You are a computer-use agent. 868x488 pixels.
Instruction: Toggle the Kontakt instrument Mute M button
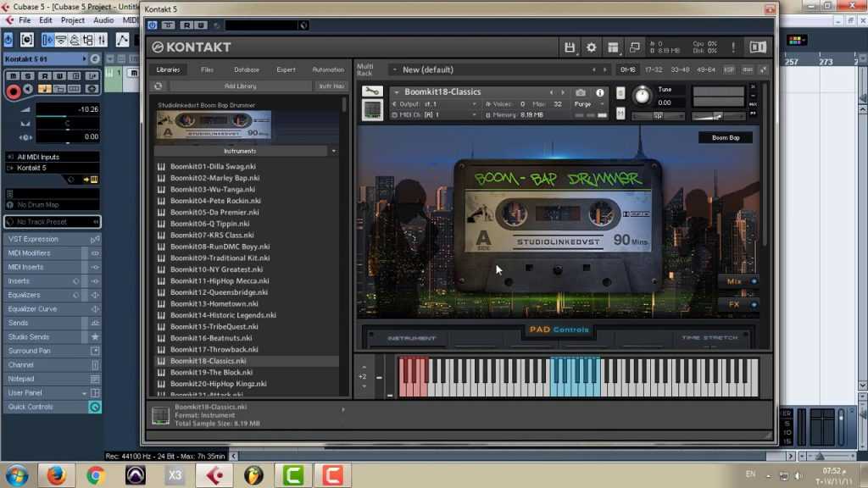(x=620, y=114)
